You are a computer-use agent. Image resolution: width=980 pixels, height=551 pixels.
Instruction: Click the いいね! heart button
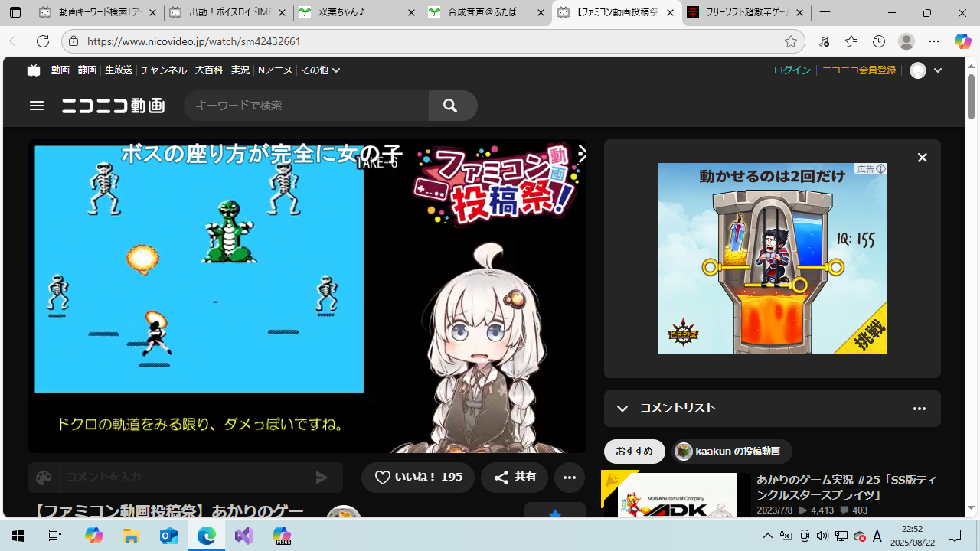click(x=418, y=477)
